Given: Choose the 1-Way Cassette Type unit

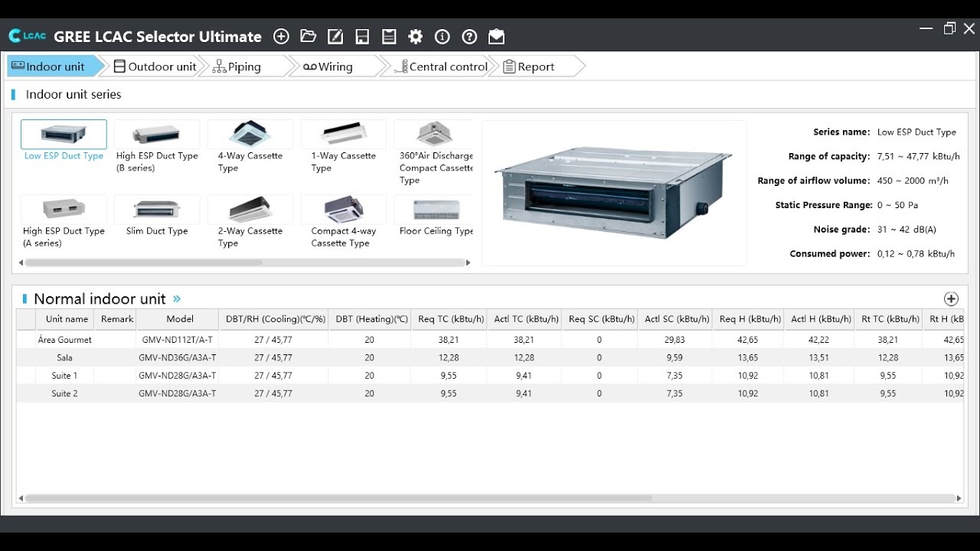Looking at the screenshot, I should click(344, 147).
